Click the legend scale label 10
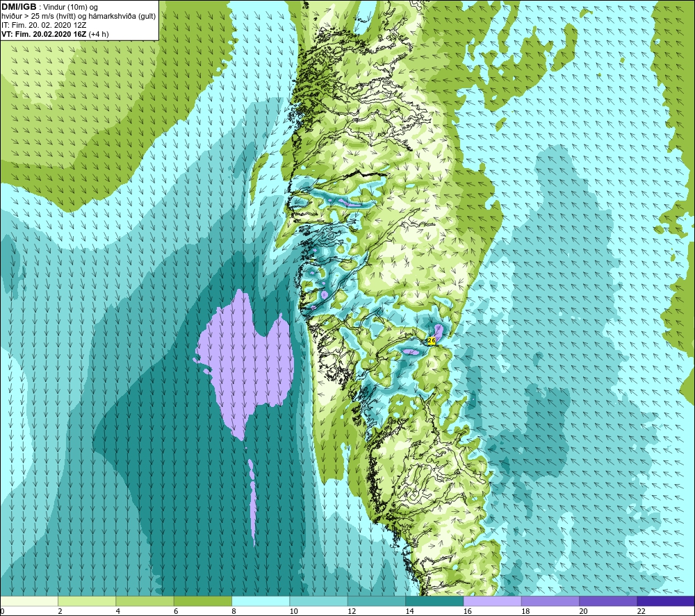Image resolution: width=695 pixels, height=616 pixels. tap(294, 611)
